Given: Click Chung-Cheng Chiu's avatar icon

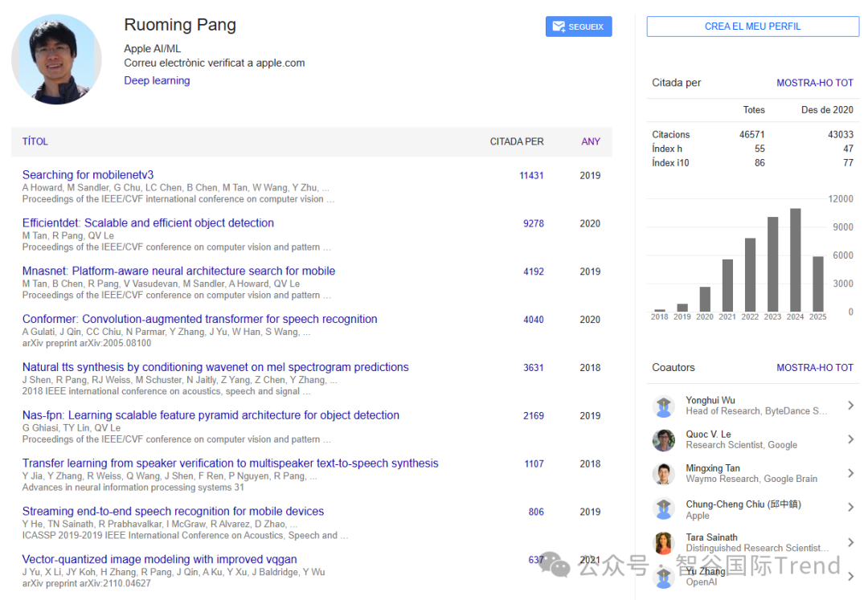Looking at the screenshot, I should coord(663,509).
